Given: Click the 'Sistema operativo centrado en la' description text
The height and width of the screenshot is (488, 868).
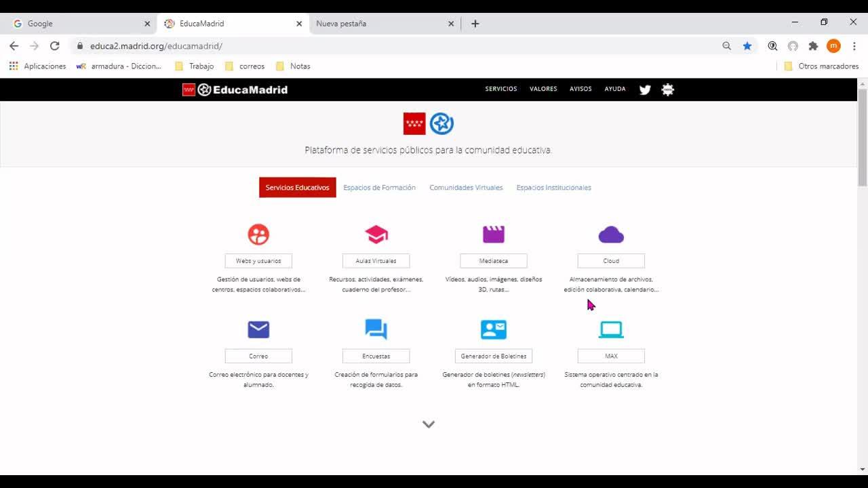Looking at the screenshot, I should tap(611, 374).
